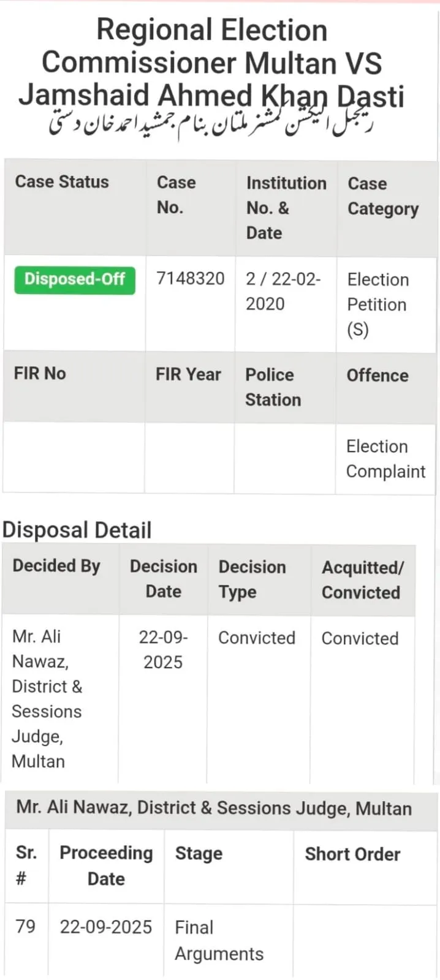The height and width of the screenshot is (980, 440).
Task: Select the Convicted value under Decision Type
Action: tap(257, 638)
